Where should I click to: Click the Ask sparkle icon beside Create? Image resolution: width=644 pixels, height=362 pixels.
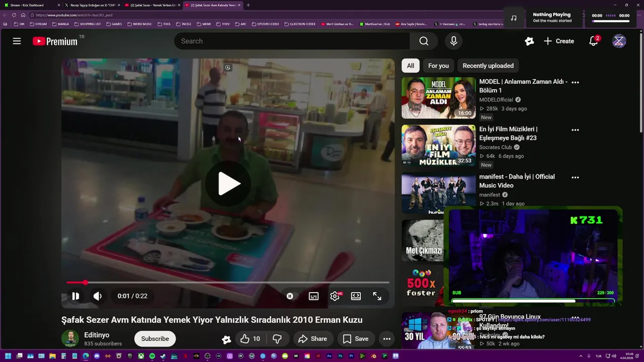tap(529, 41)
